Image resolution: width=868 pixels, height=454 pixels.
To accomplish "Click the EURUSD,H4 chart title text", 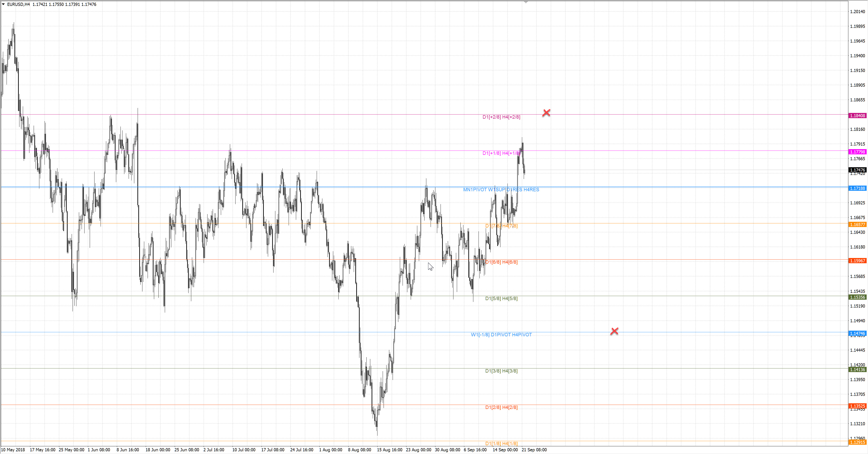I will tap(19, 4).
